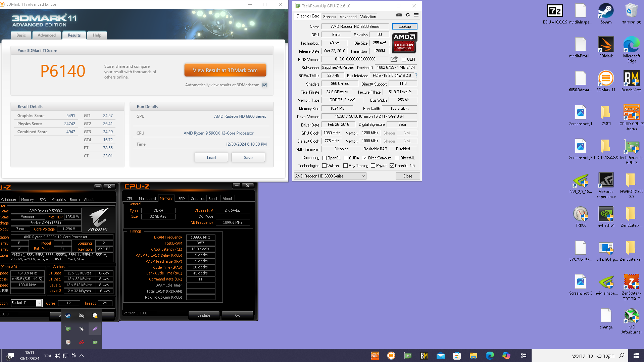The width and height of the screenshot is (644, 362).
Task: Open GeForce Experience desktop icon
Action: pyautogui.click(x=606, y=185)
